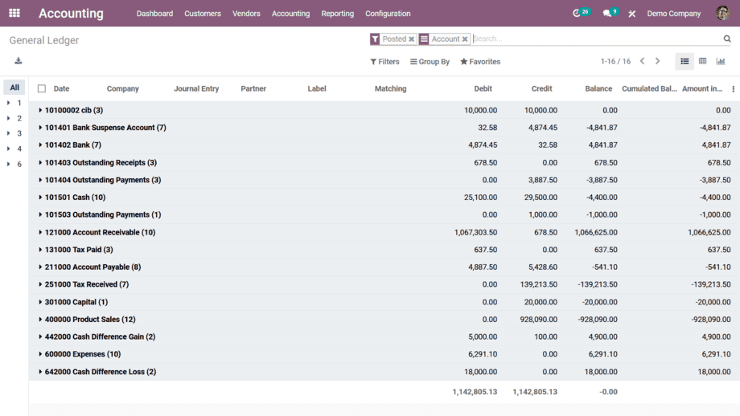Open the activities clock icon

coord(578,14)
